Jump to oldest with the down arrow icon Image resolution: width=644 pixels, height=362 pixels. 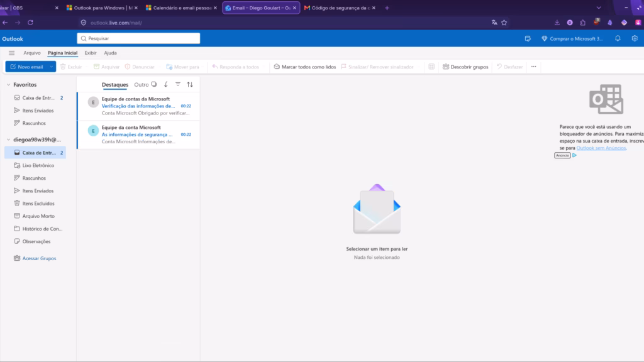166,85
